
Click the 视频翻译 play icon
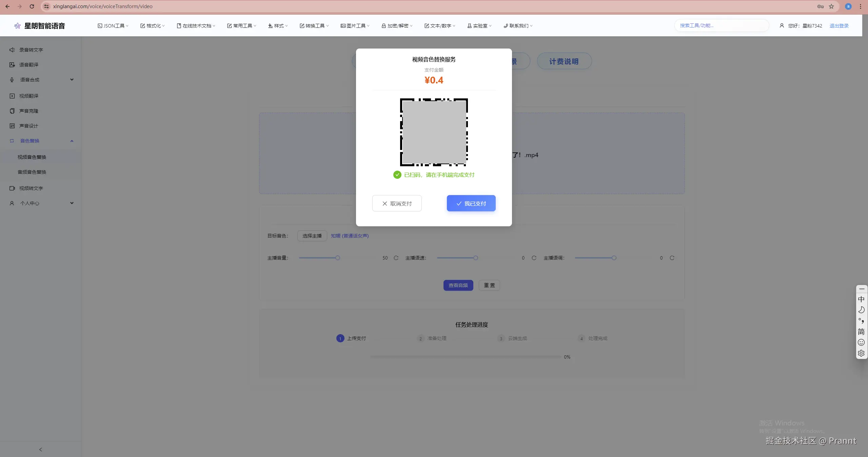[x=12, y=96]
